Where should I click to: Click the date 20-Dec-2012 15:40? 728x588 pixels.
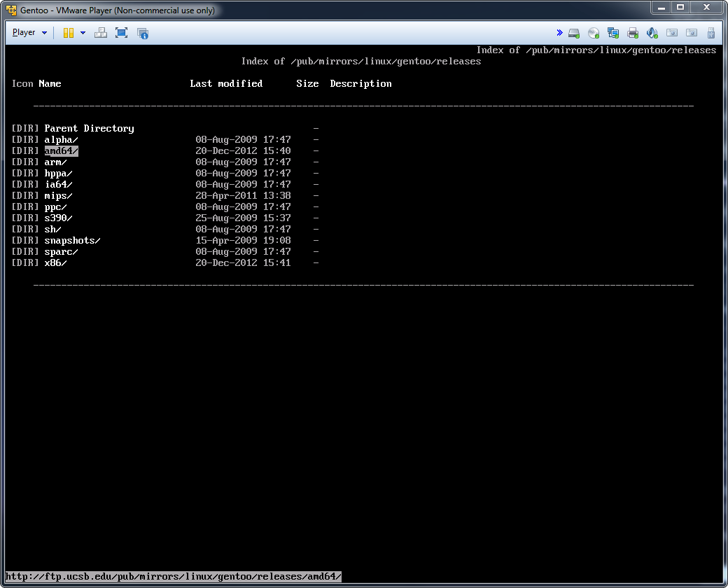point(244,151)
